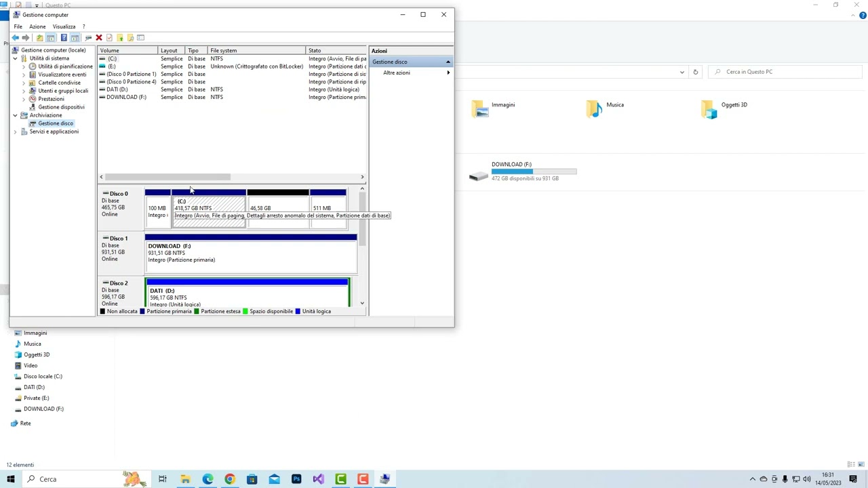Toggle the show/hide console tree toolbar icon
This screenshot has width=868, height=488.
[51, 38]
